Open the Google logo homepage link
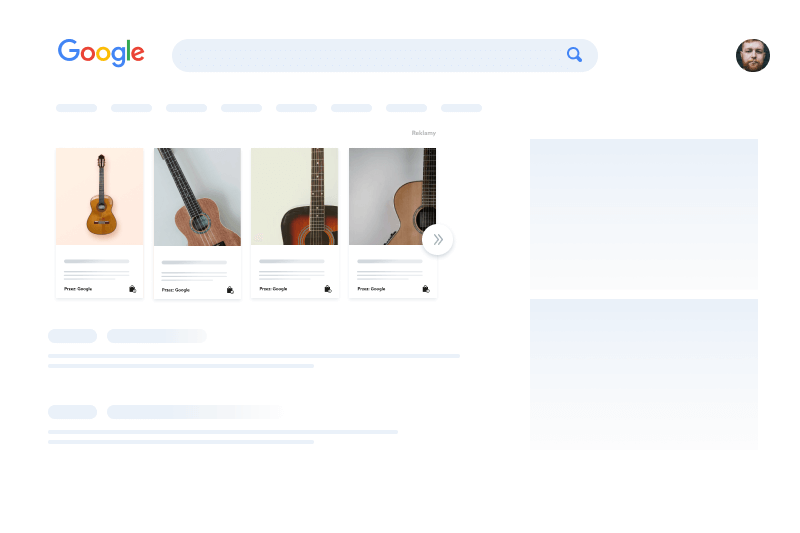The height and width of the screenshot is (533, 800). point(101,53)
